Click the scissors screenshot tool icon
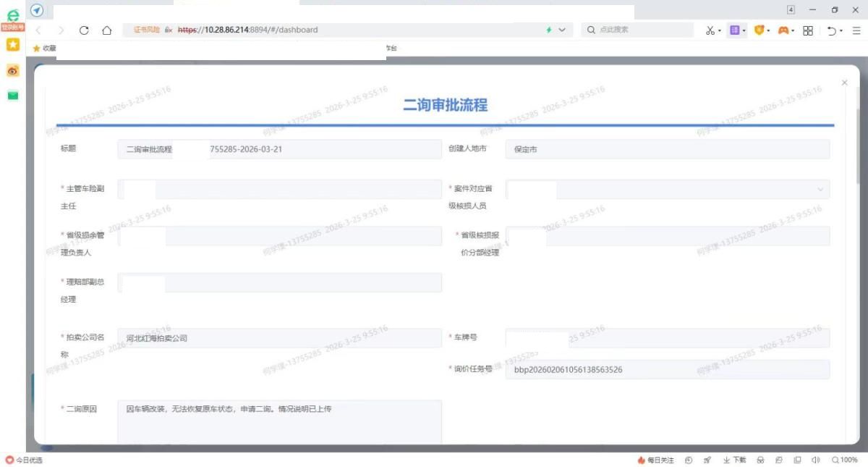 click(x=710, y=30)
